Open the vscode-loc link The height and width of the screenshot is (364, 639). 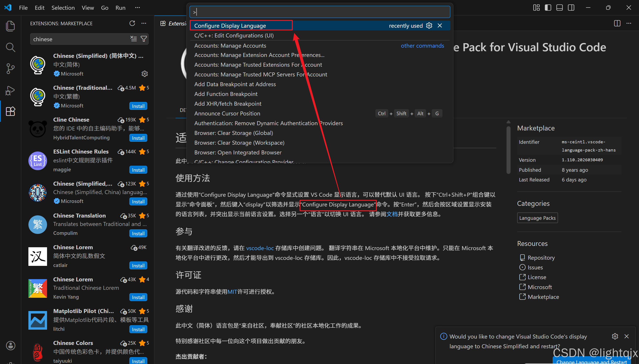(260, 248)
